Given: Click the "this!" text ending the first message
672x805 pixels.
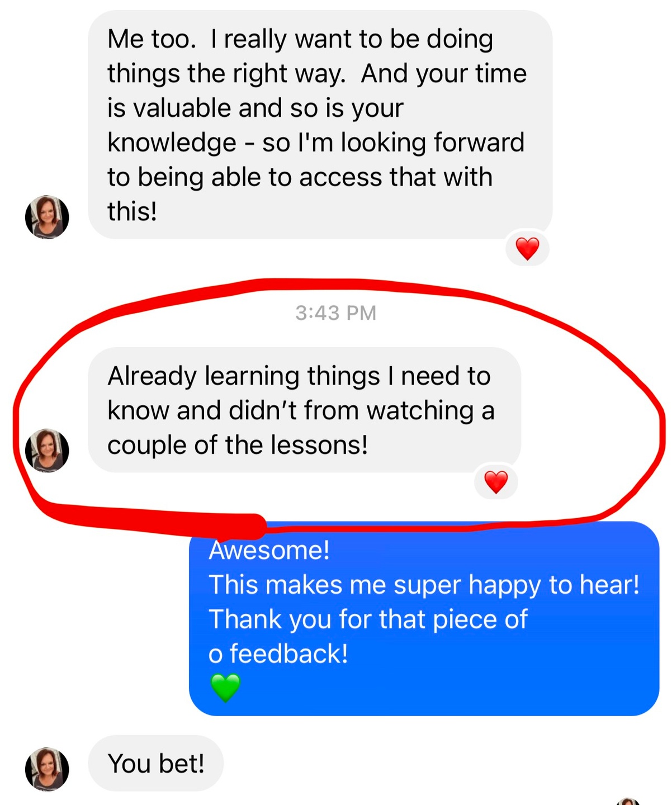Looking at the screenshot, I should pyautogui.click(x=132, y=212).
